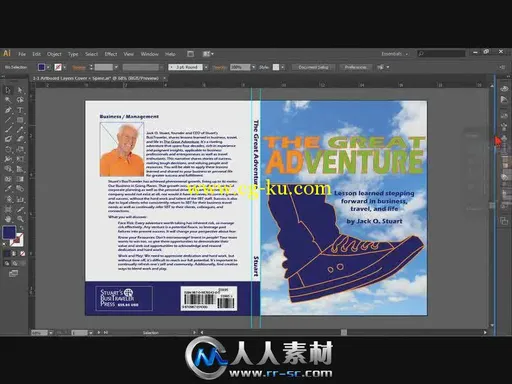Set paint mode to Gradient

tap(15, 254)
